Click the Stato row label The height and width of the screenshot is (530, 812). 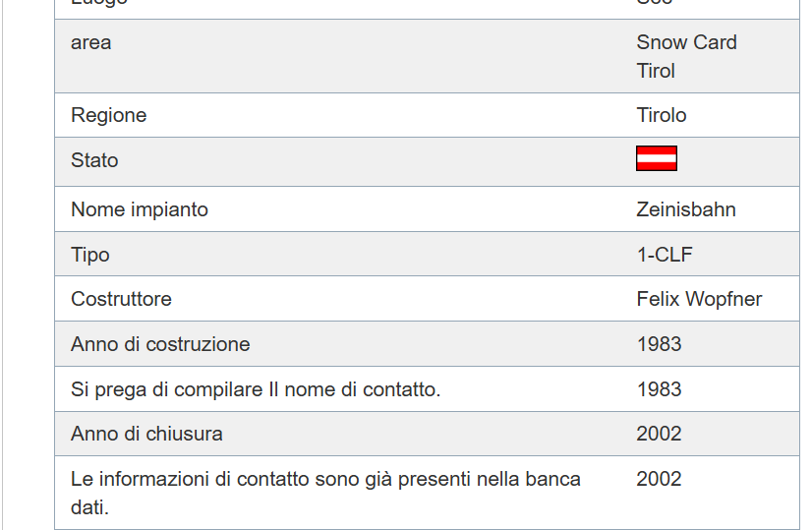[94, 160]
